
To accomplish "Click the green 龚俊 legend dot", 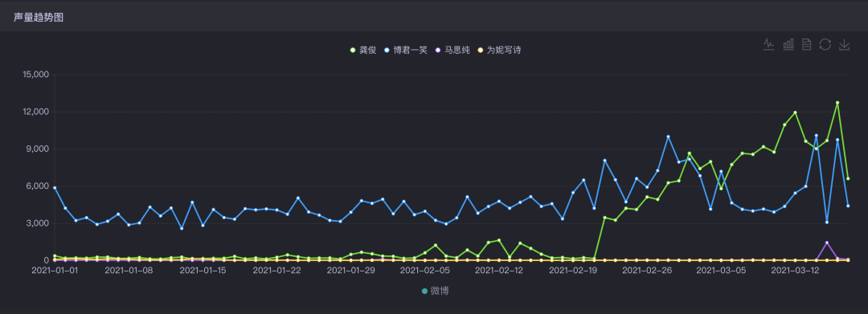I will point(353,51).
